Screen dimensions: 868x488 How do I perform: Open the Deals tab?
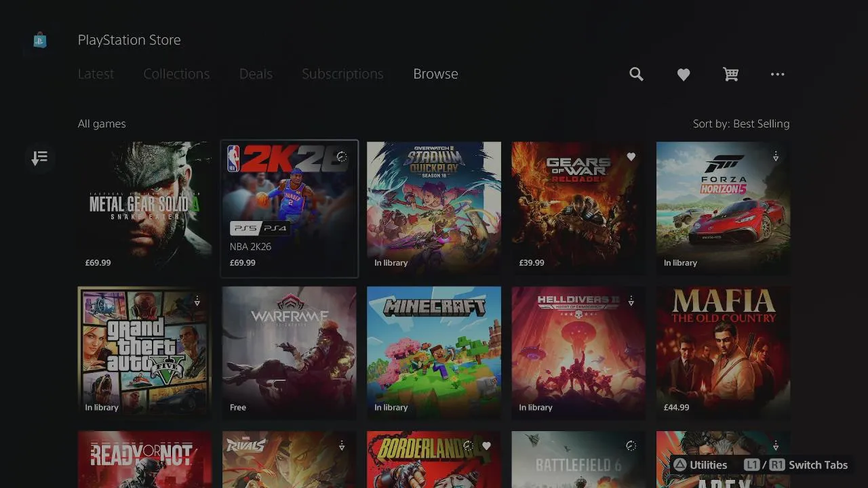[256, 74]
